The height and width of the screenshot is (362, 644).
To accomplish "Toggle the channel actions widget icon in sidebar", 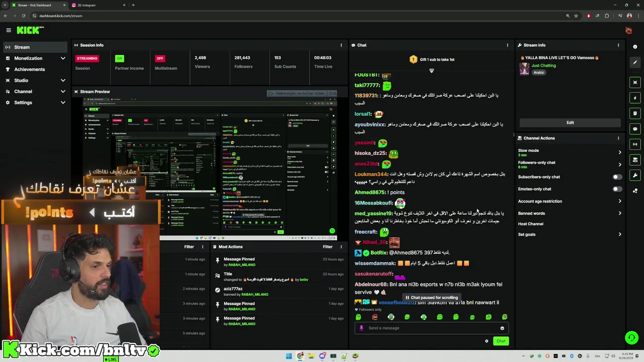I will coord(635,160).
